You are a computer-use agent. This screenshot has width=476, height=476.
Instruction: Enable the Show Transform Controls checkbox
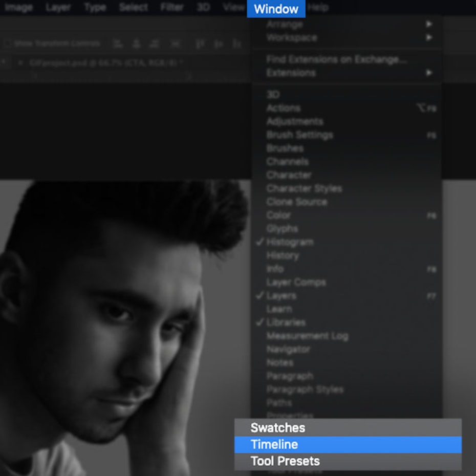[8, 44]
